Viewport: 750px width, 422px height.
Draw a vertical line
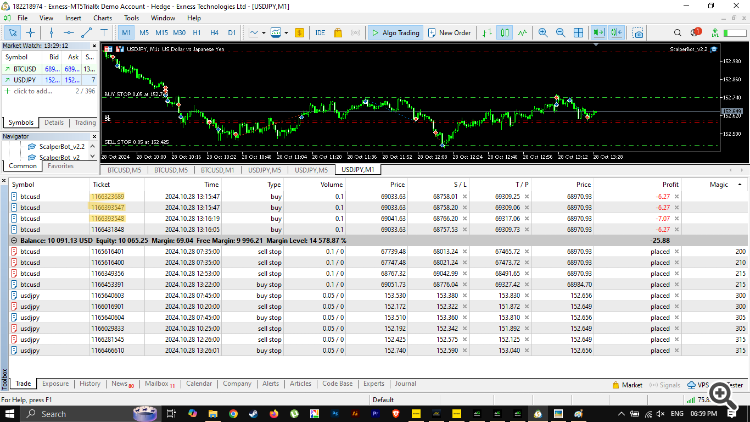click(x=51, y=33)
